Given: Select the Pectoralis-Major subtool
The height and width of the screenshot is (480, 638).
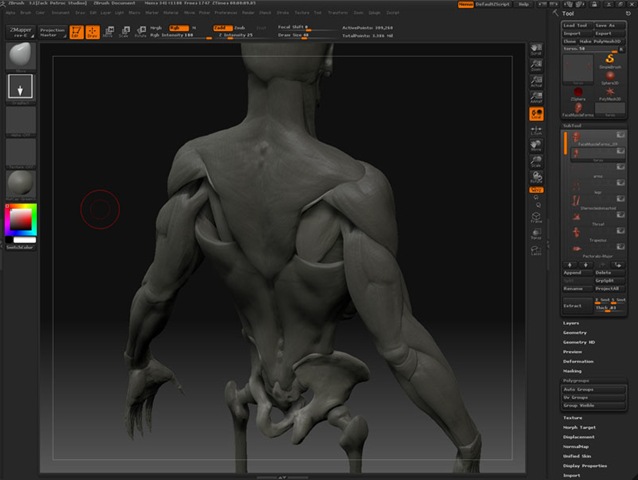Looking at the screenshot, I should 598,251.
